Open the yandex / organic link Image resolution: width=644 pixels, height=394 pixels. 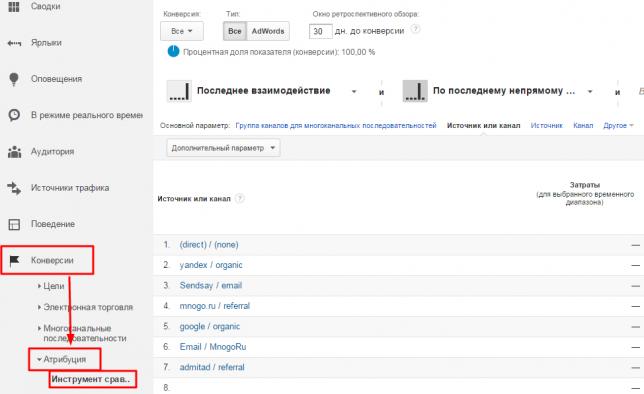(x=211, y=265)
